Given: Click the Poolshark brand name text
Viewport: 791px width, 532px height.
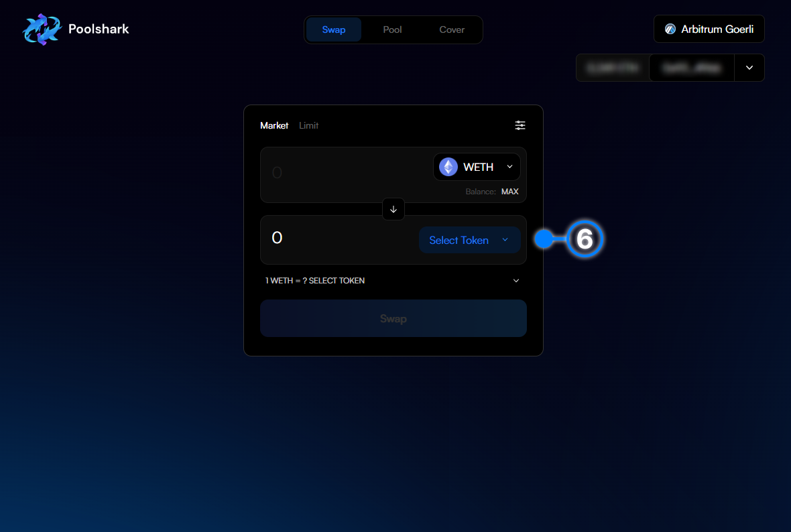Looking at the screenshot, I should 99,29.
